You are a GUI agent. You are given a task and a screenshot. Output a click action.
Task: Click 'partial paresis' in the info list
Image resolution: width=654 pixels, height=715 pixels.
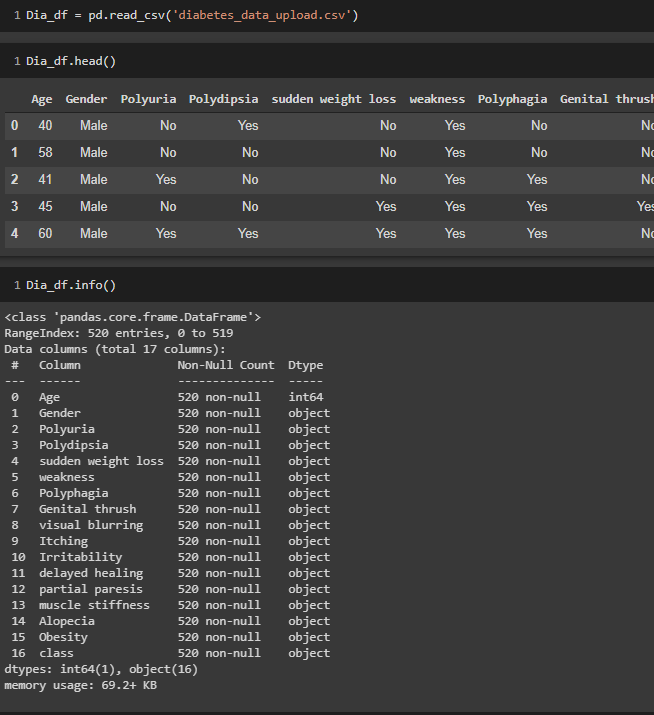91,589
